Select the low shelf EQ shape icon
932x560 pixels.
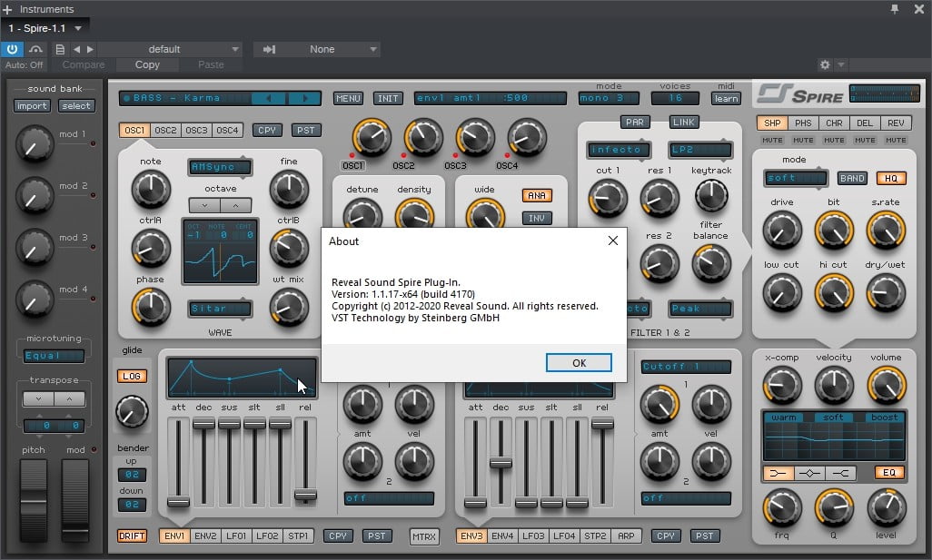(x=778, y=473)
